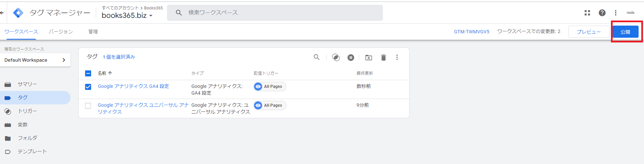
Task: Pause the selected tag
Action: 351,58
